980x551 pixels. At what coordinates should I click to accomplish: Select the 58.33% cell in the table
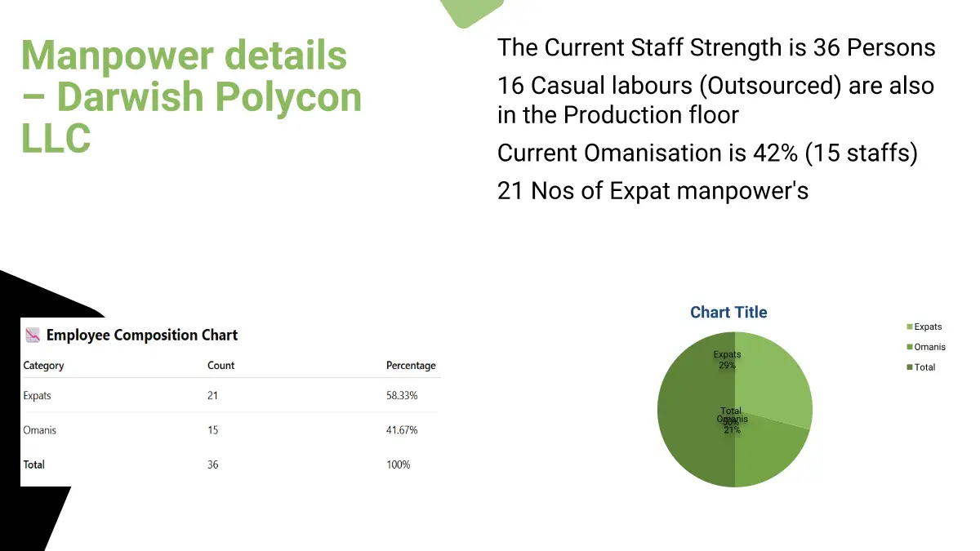[402, 396]
